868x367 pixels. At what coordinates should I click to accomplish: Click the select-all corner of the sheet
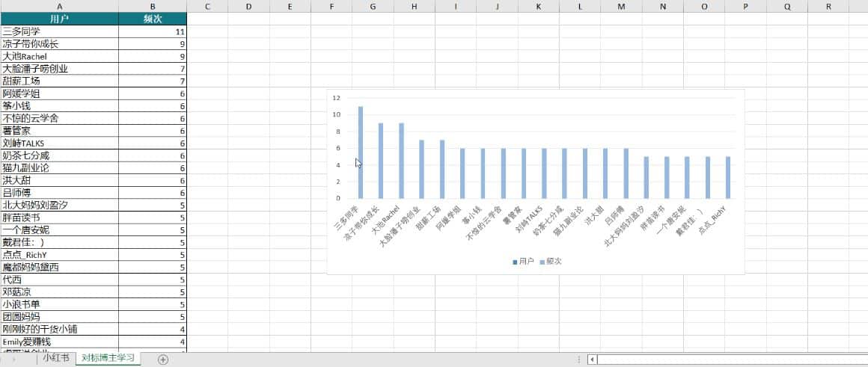1,6
